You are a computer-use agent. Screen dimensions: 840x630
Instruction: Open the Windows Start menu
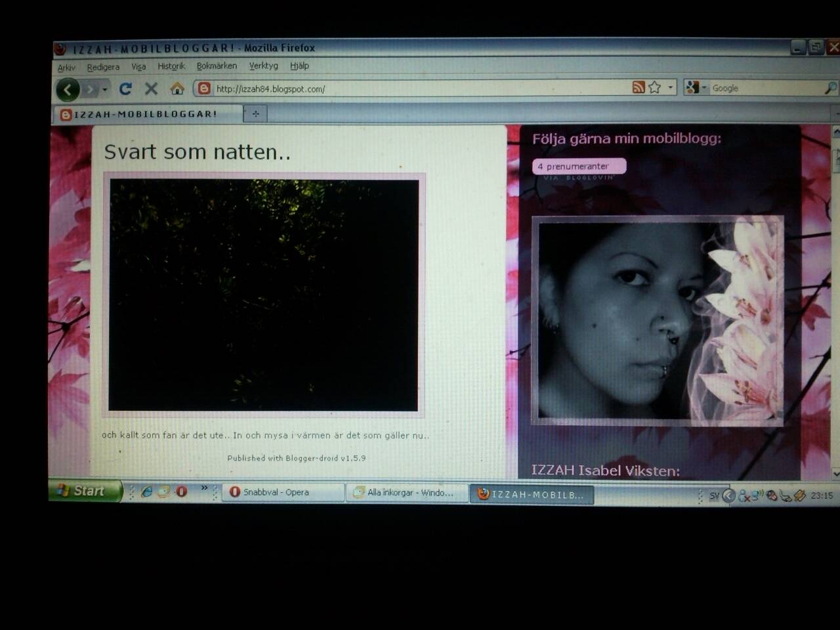coord(85,491)
